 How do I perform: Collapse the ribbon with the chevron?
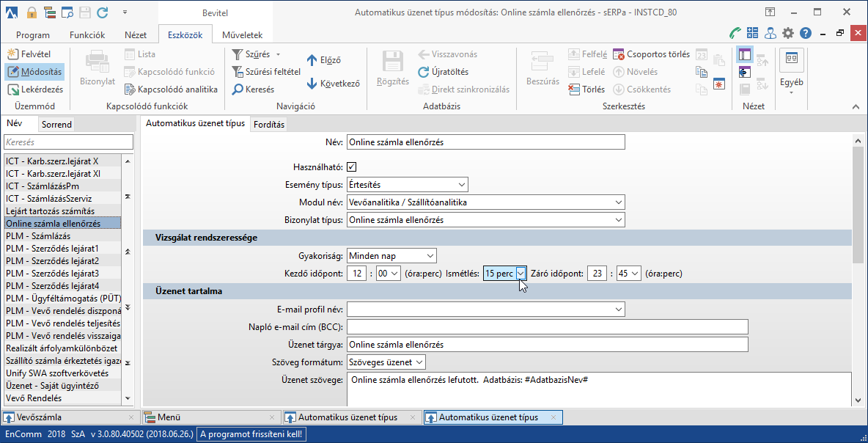[x=856, y=107]
